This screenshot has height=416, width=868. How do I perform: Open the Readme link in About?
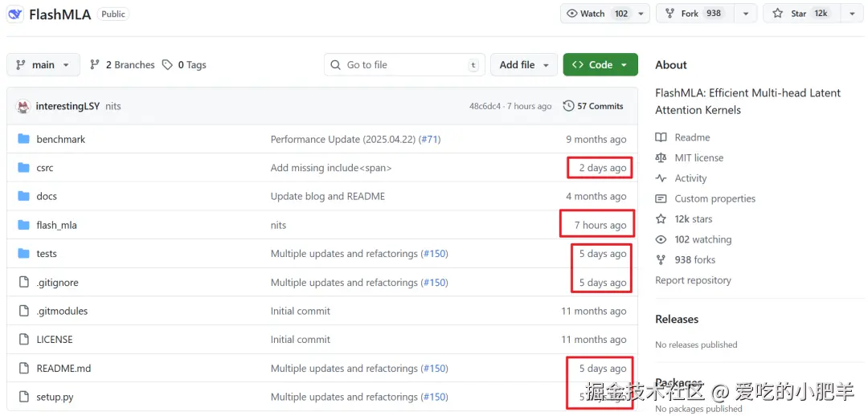(692, 138)
